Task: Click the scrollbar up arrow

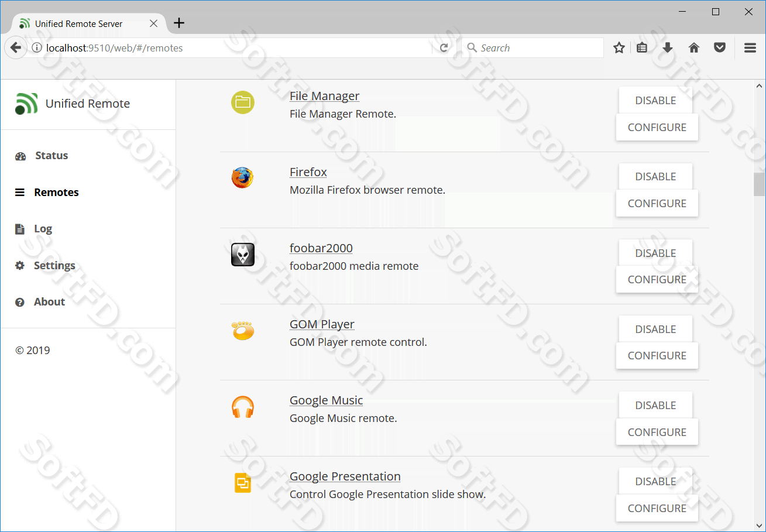Action: click(x=760, y=86)
